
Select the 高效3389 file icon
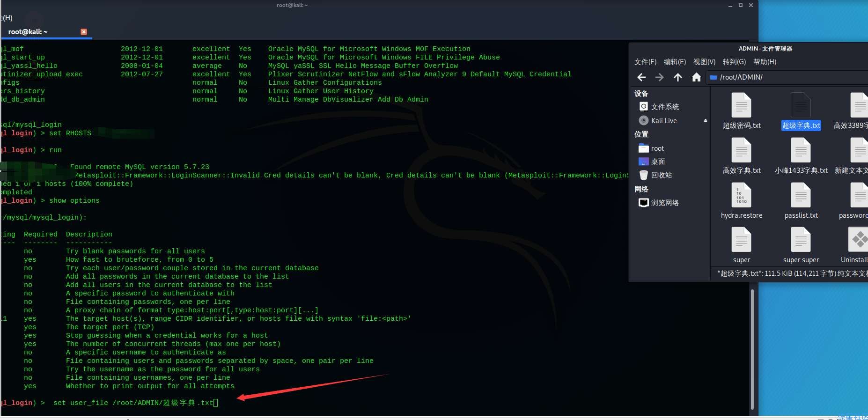click(860, 105)
